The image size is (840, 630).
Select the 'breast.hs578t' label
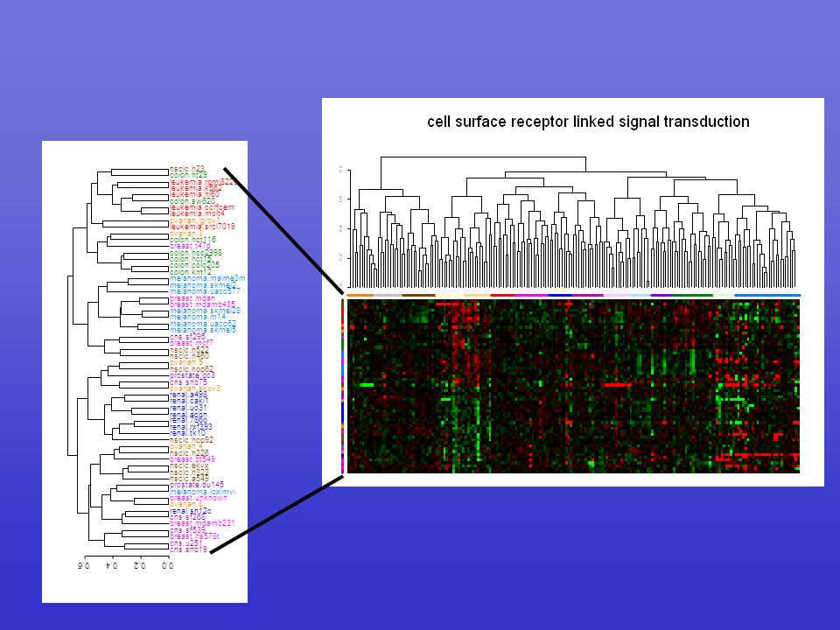[195, 536]
